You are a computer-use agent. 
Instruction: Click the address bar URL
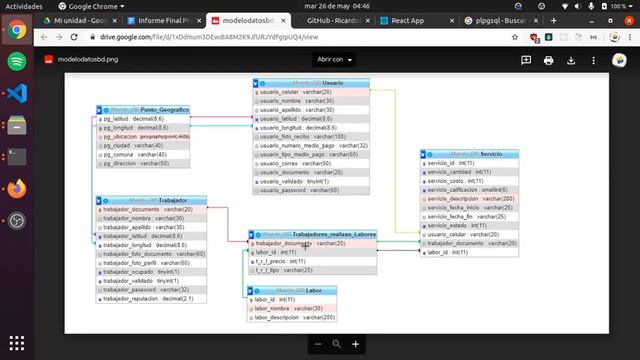(209, 37)
